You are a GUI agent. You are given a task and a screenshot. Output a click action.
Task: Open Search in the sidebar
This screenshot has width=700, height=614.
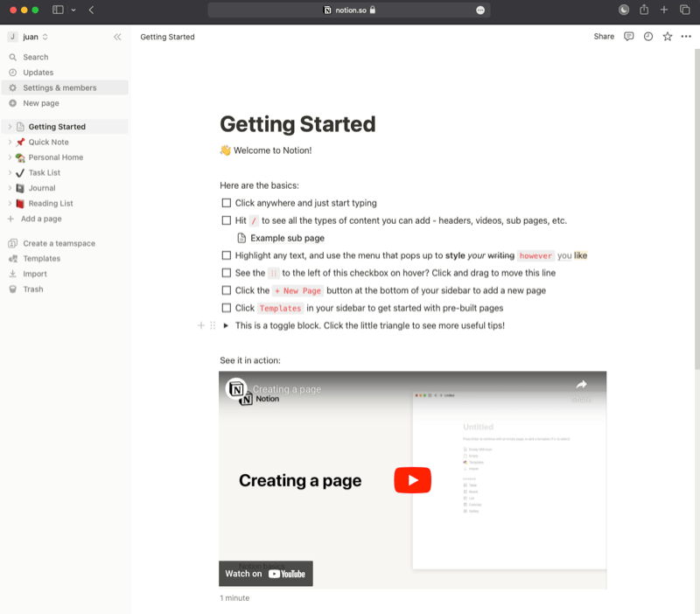coord(65,57)
